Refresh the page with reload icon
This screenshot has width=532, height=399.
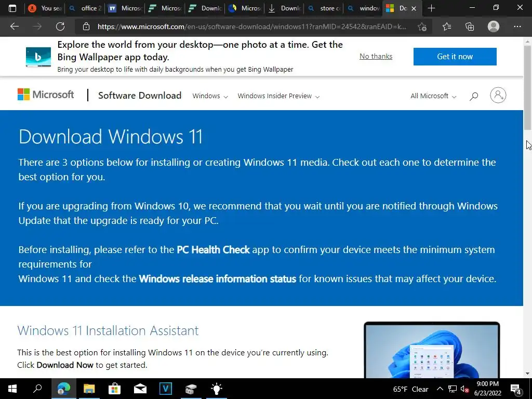pyautogui.click(x=60, y=26)
